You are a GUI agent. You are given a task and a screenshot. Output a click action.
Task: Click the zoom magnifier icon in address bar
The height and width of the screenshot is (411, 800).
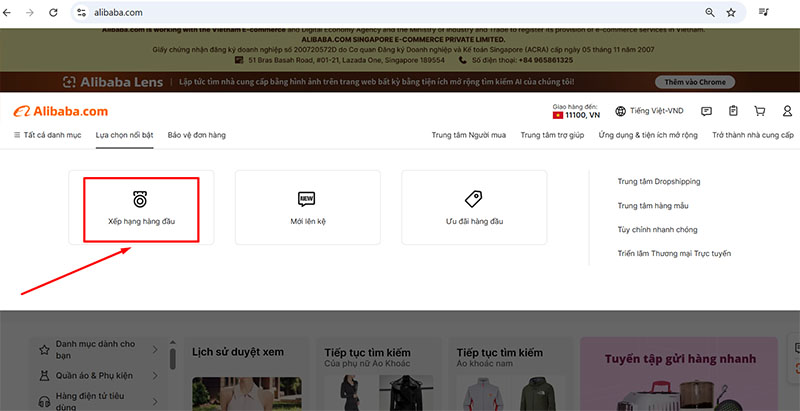click(710, 13)
